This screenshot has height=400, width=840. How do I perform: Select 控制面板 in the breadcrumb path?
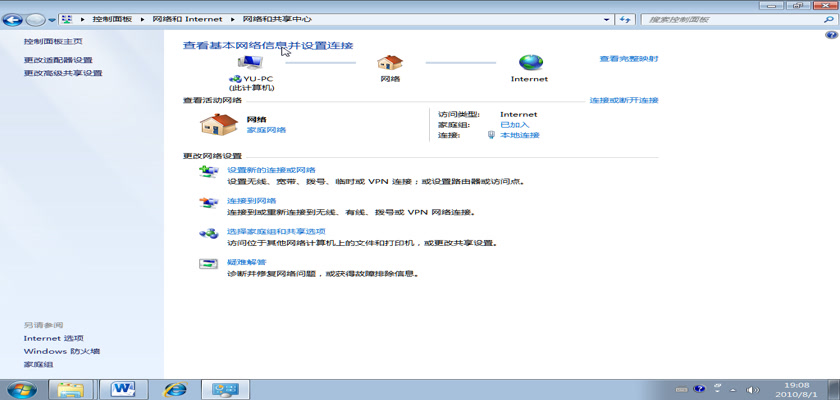coord(115,19)
